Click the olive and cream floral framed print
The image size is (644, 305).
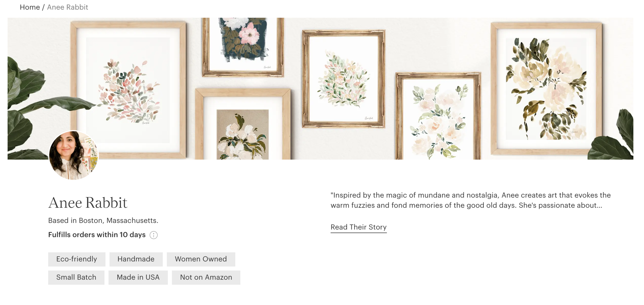(x=546, y=89)
